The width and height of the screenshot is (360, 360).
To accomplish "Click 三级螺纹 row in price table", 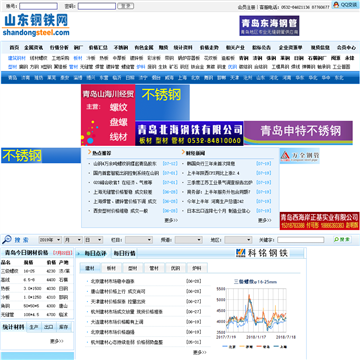I will tap(36, 271).
